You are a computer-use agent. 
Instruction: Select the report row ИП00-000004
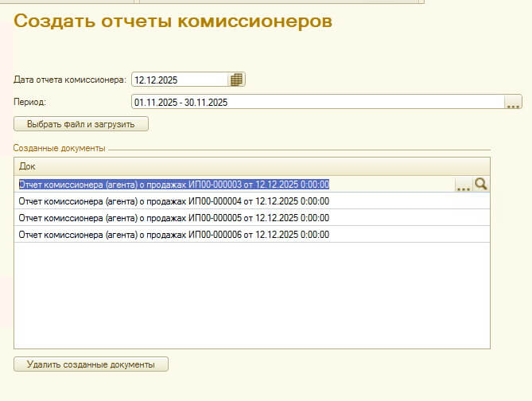[x=173, y=201]
